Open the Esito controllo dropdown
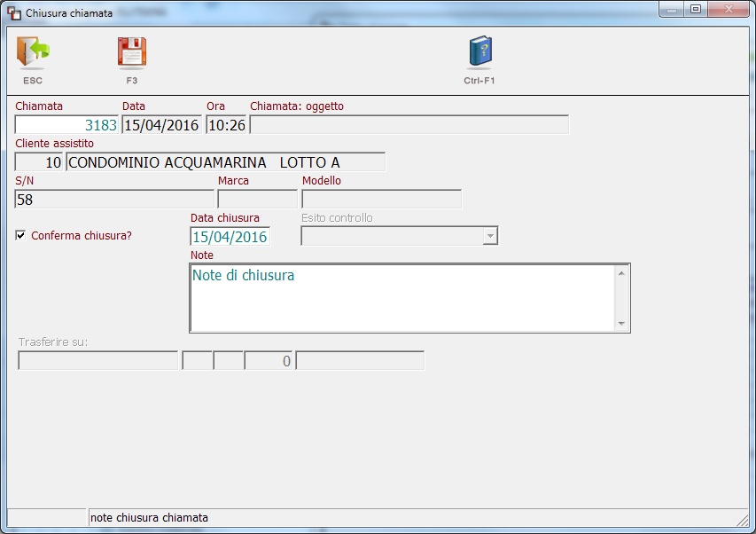The image size is (756, 534). tap(490, 236)
